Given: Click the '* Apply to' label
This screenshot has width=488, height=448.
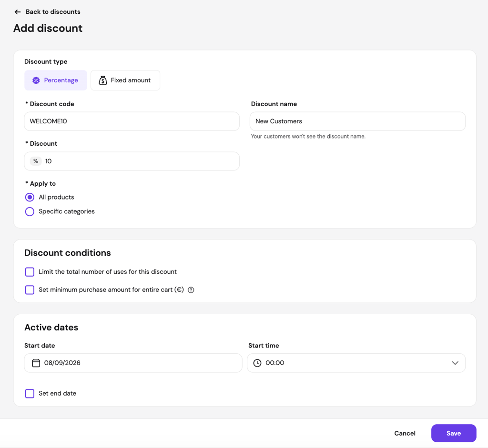Looking at the screenshot, I should click(41, 184).
